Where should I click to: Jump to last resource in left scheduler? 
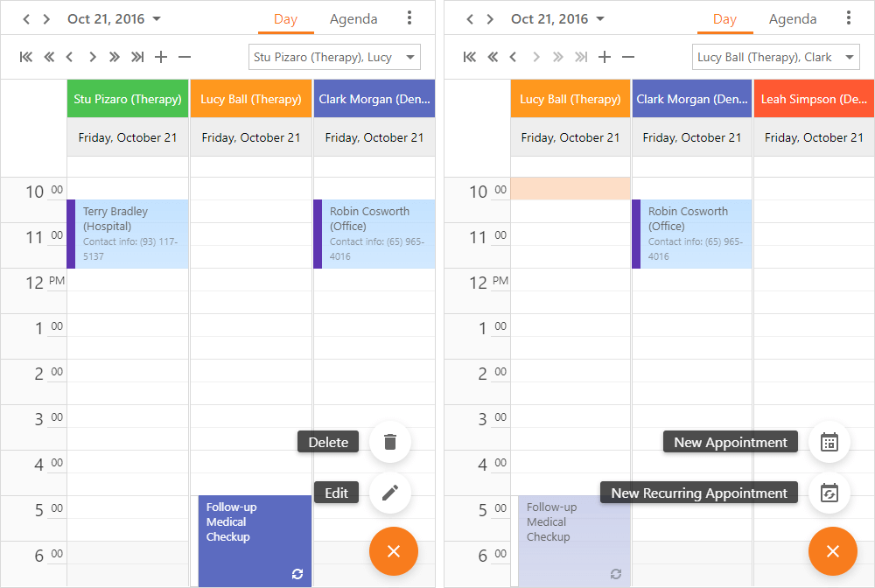click(137, 57)
